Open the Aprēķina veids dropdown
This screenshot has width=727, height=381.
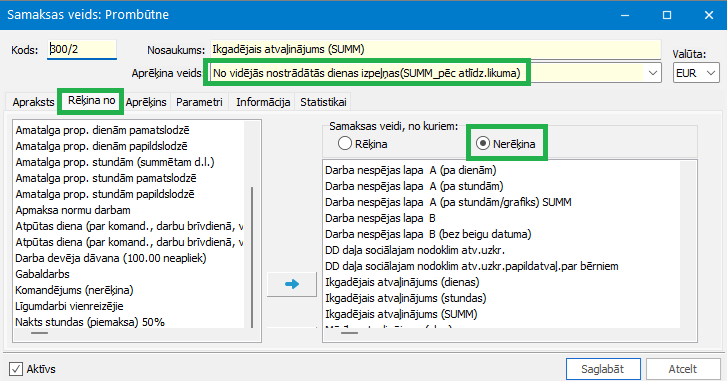653,73
